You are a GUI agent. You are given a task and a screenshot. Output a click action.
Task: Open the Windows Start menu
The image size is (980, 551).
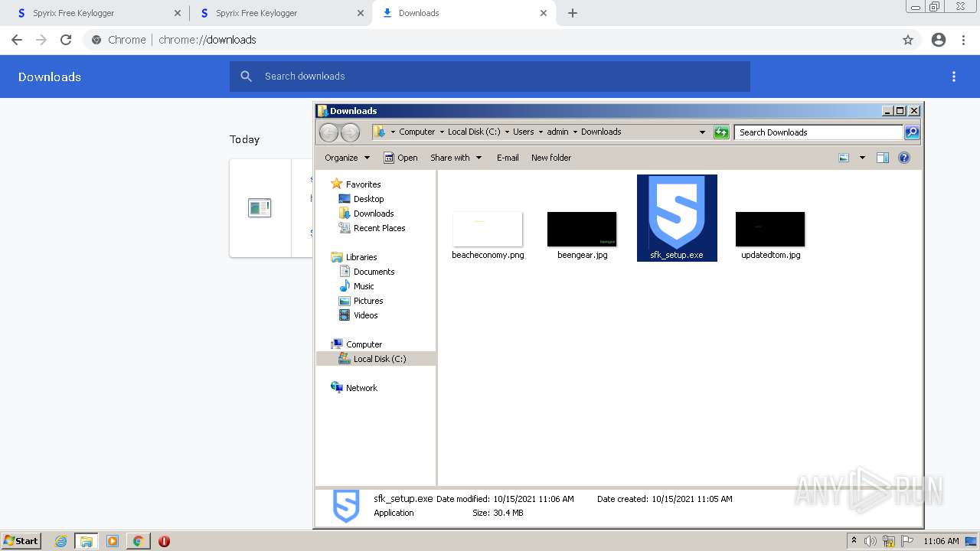click(21, 541)
